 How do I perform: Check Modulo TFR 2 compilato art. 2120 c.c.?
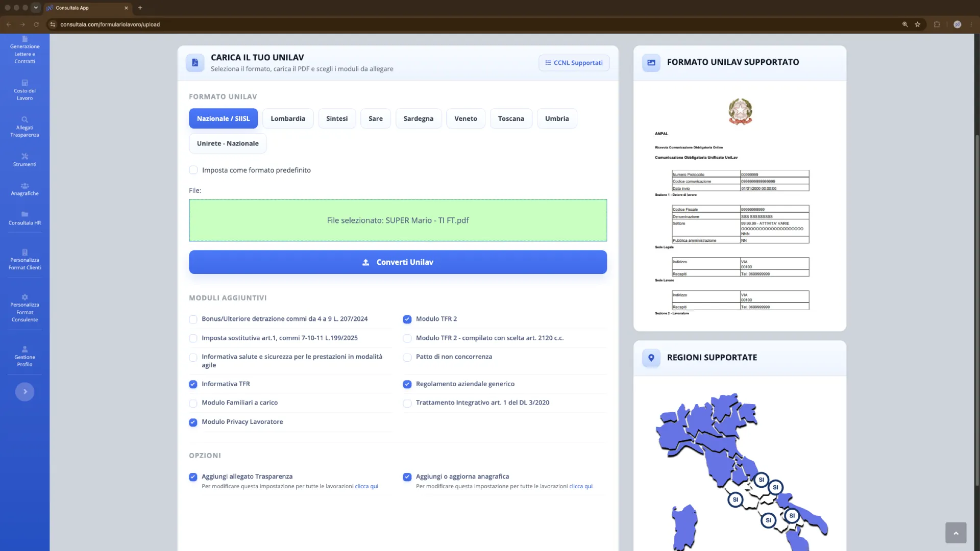click(x=407, y=338)
